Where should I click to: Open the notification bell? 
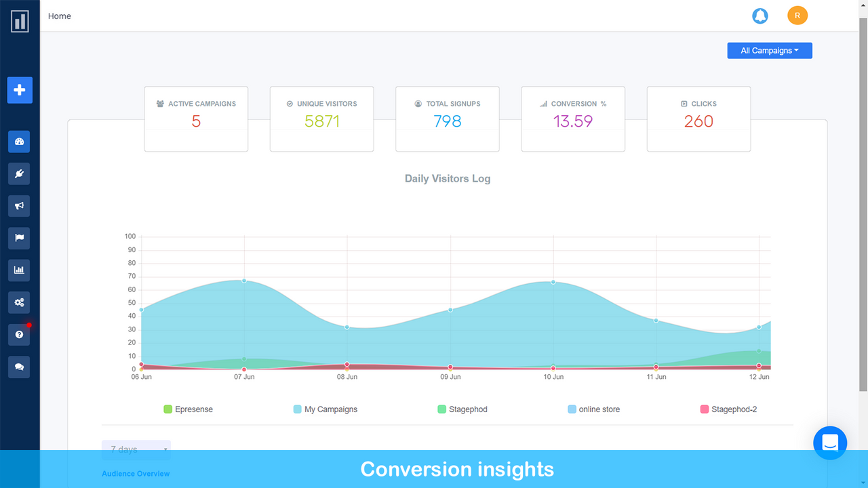760,16
